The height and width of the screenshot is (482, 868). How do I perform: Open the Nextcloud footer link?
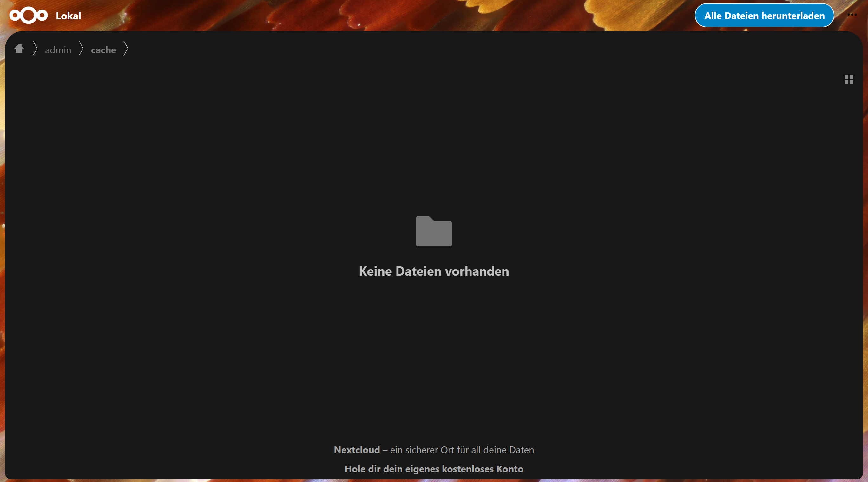click(357, 450)
